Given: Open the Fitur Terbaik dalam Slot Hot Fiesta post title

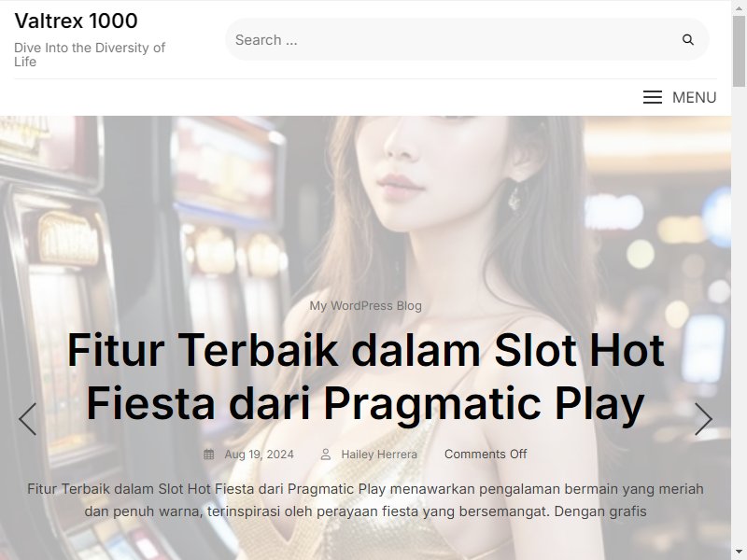Looking at the screenshot, I should coord(365,377).
